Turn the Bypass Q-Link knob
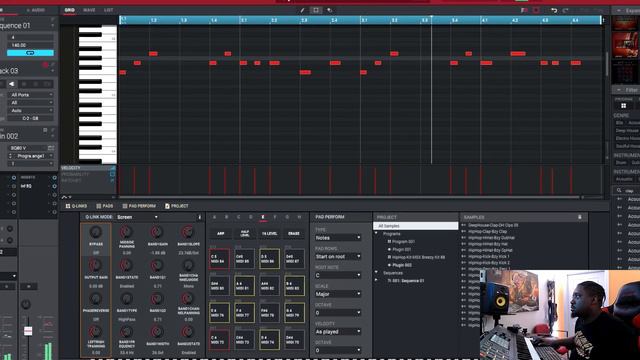 pos(96,232)
